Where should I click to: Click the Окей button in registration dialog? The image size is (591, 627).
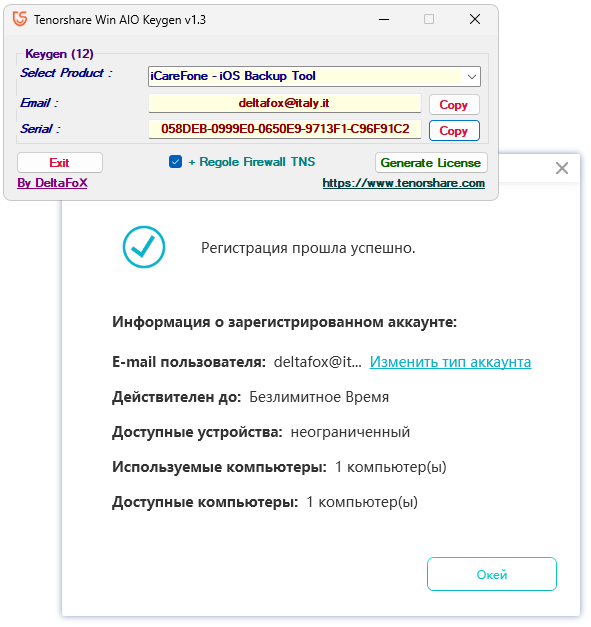click(x=491, y=574)
